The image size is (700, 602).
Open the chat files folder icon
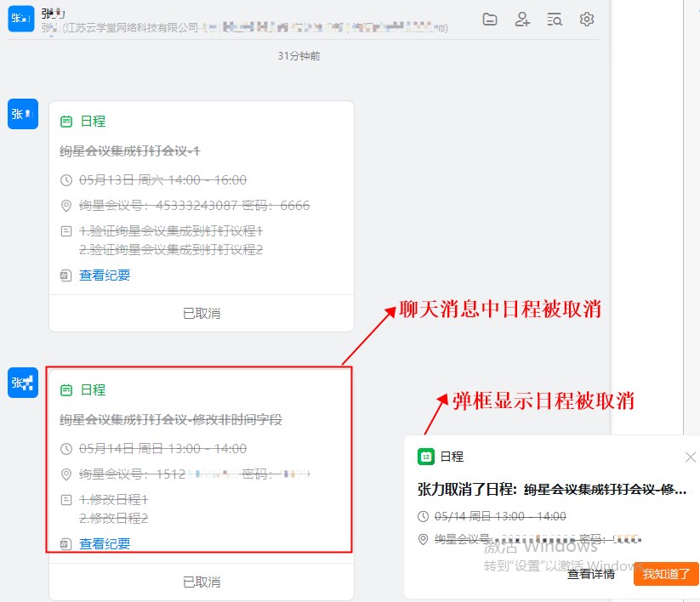tap(490, 20)
